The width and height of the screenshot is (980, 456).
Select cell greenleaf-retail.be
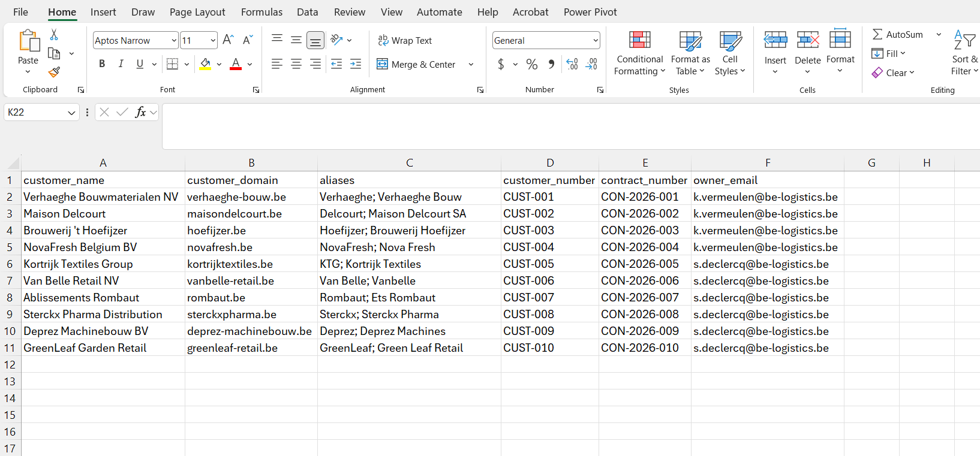click(251, 348)
